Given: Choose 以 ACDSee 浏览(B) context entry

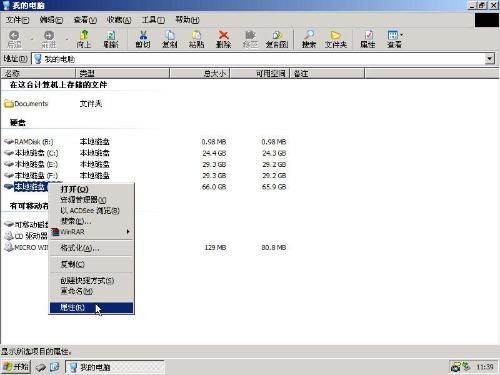Looking at the screenshot, I should coord(91,211).
